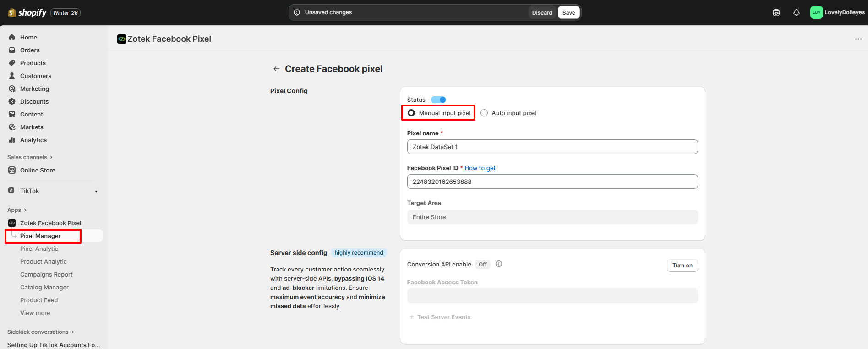Choose the Auto input pixel option
Screen dimensions: 868x349
(484, 113)
